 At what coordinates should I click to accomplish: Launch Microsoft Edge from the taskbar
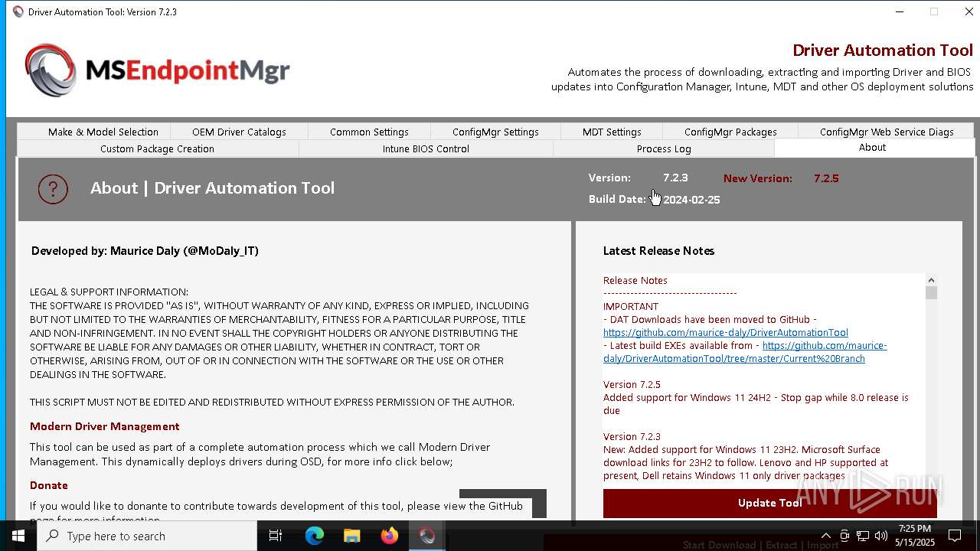(x=315, y=536)
